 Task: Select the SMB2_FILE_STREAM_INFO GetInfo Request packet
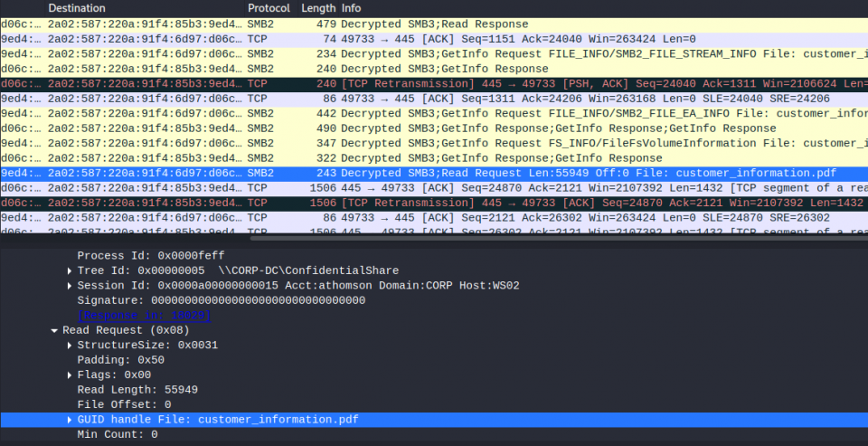(434, 54)
